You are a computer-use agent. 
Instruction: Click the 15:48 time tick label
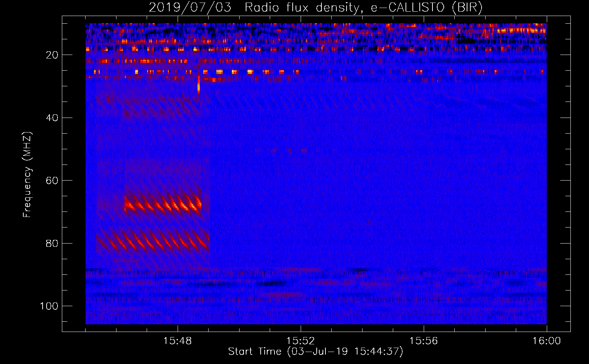tap(178, 341)
